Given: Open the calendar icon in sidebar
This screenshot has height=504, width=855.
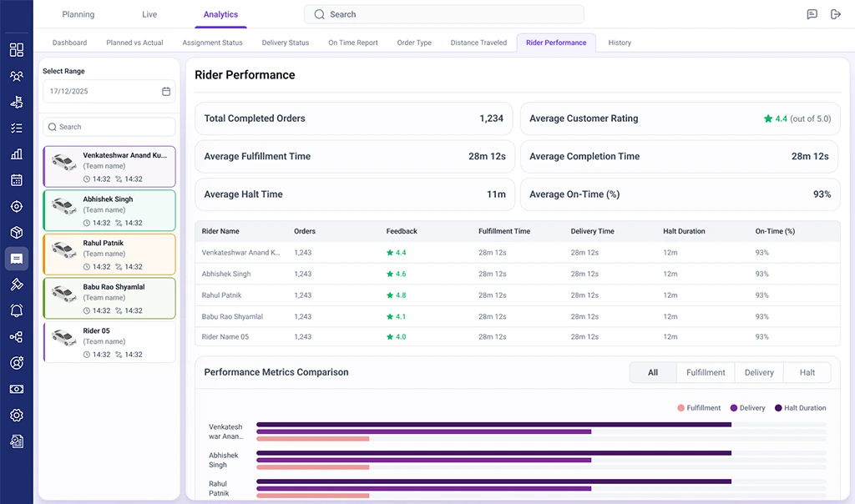Looking at the screenshot, I should (x=17, y=180).
